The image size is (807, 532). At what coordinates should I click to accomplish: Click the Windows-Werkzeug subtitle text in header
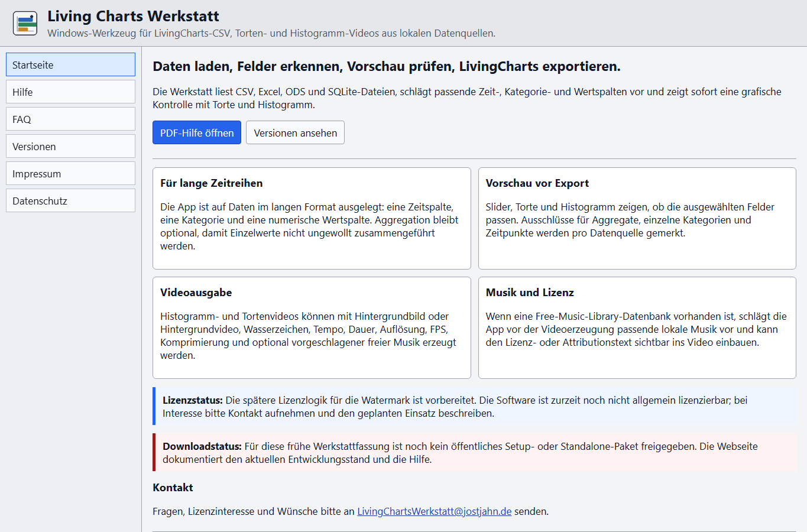271,33
